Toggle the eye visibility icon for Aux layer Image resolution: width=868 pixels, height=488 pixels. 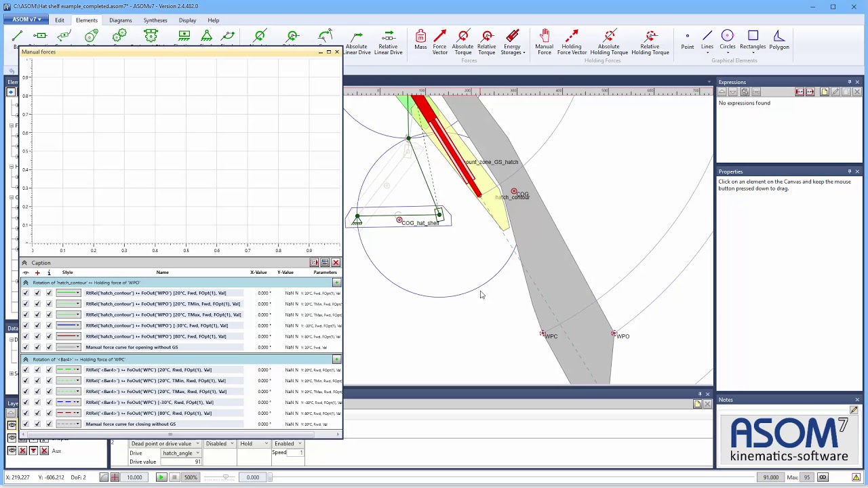[12, 451]
